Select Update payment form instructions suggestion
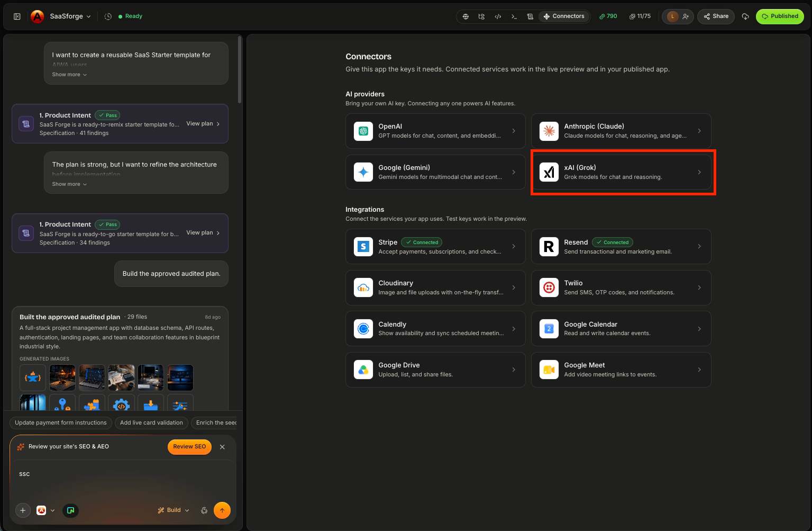The height and width of the screenshot is (531, 812). [x=61, y=422]
